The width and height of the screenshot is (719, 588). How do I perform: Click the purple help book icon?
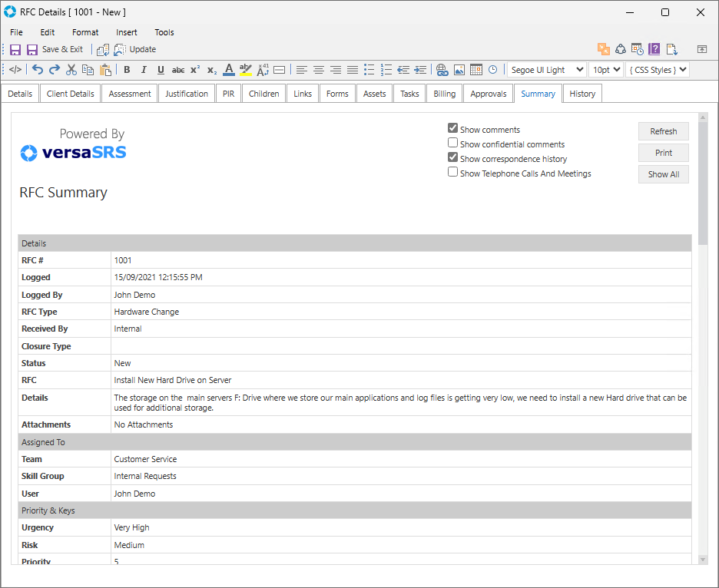(654, 49)
